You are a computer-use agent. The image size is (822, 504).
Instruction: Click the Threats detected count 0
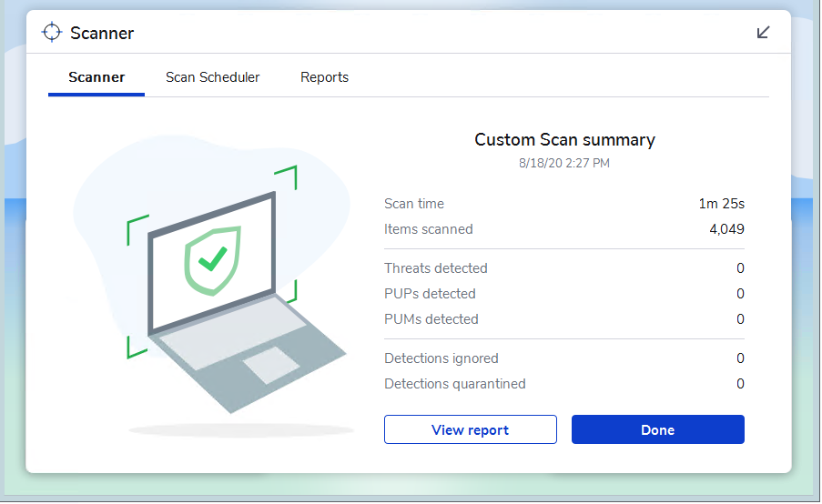pos(740,268)
